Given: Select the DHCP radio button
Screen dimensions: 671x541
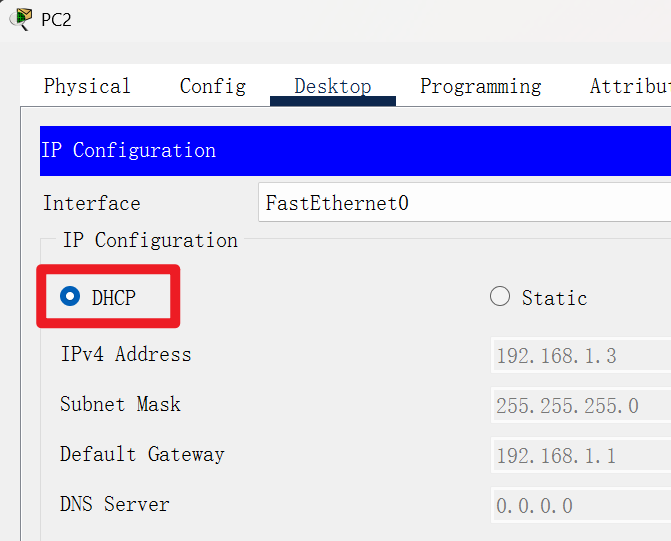Looking at the screenshot, I should point(70,296).
